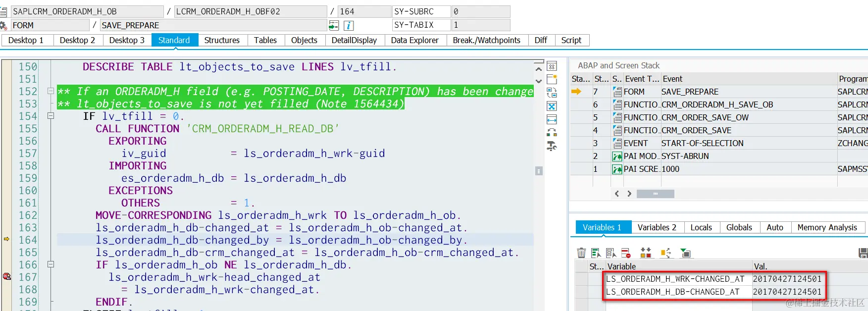Click the PAI module icon in stack row 2
This screenshot has width=868, height=311.
coord(617,156)
